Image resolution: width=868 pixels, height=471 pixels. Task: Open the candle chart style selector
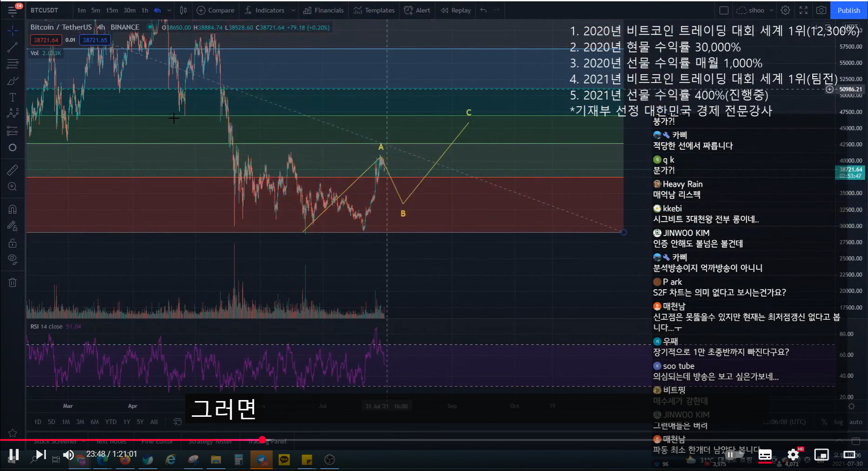point(183,10)
